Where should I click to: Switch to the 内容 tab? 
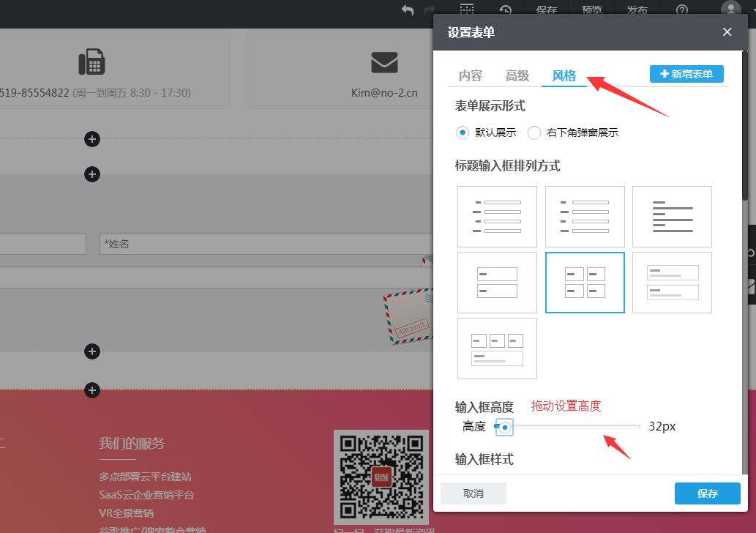[x=471, y=75]
